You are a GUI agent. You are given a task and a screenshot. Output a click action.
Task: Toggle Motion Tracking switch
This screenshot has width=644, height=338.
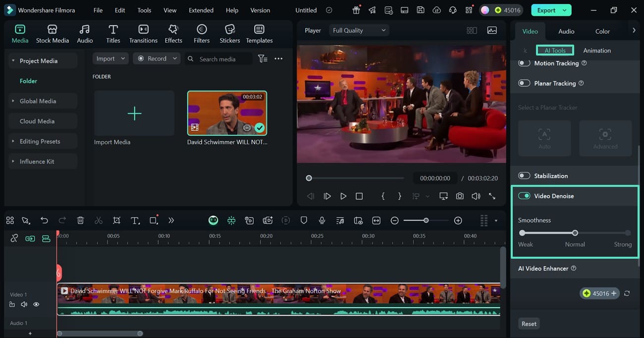(x=524, y=63)
